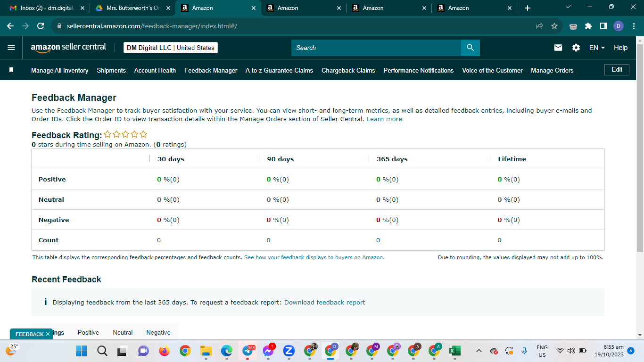Open Telegram from taskbar
The width and height of the screenshot is (644, 362).
click(x=247, y=351)
